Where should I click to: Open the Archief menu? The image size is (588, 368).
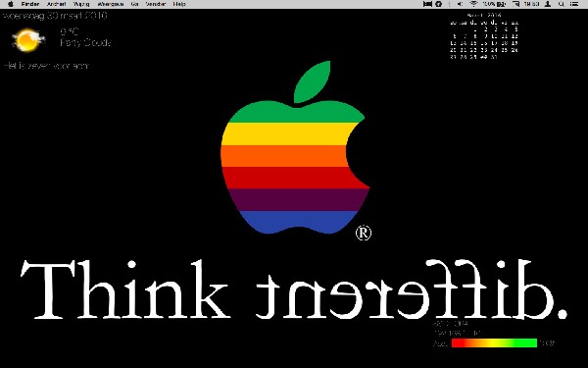[56, 4]
